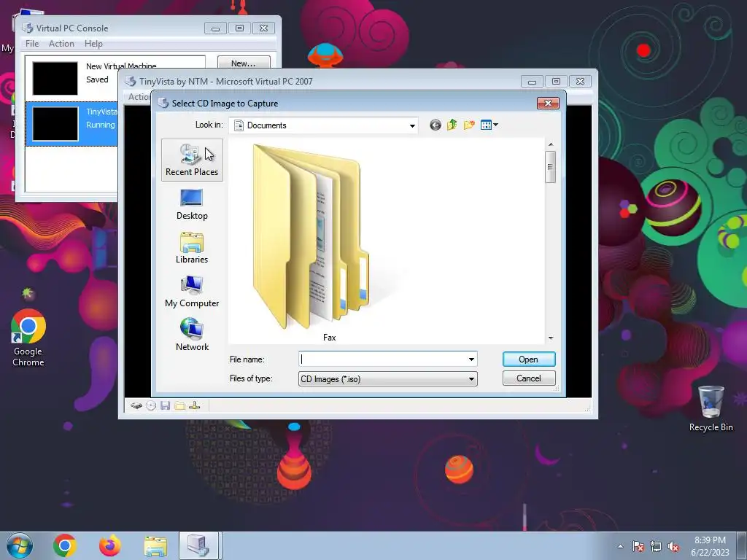Image resolution: width=747 pixels, height=560 pixels.
Task: Go back to the last folder visited
Action: pyautogui.click(x=435, y=125)
